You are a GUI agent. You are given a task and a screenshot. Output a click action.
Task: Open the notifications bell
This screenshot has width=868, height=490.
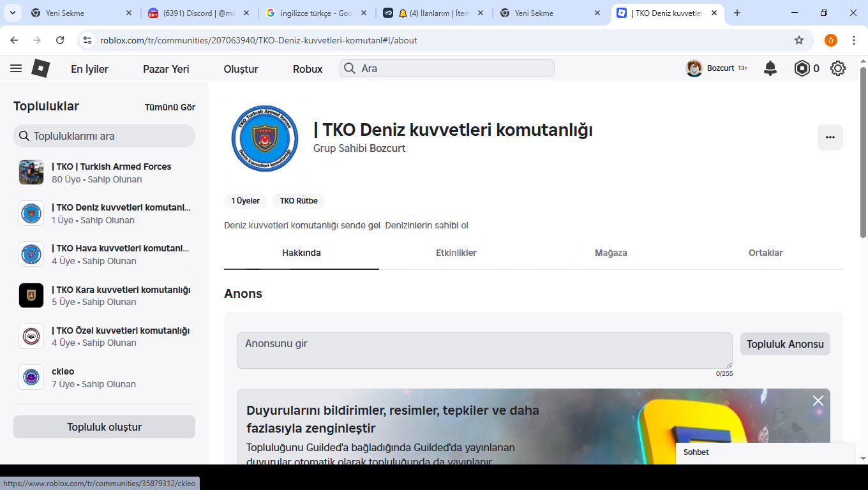770,68
